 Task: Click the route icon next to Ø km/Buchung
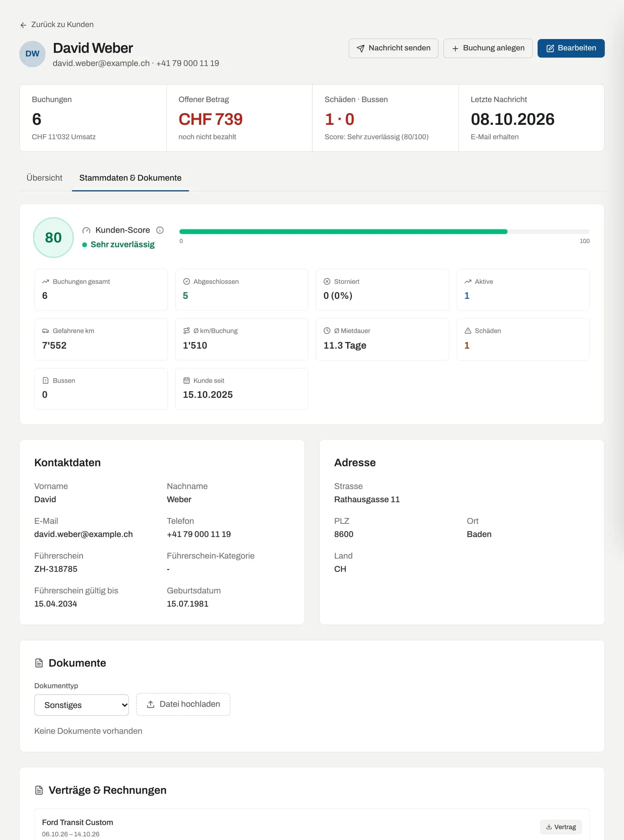[186, 331]
